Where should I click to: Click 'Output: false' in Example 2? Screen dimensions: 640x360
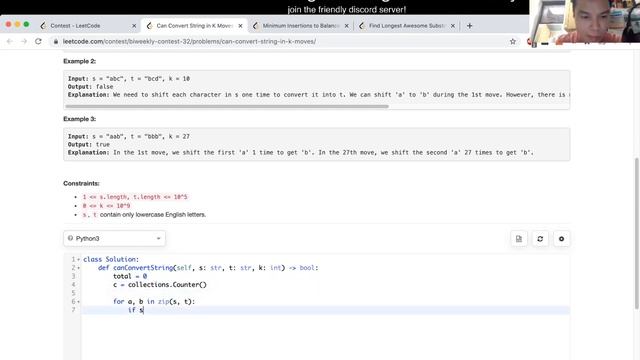[90, 87]
